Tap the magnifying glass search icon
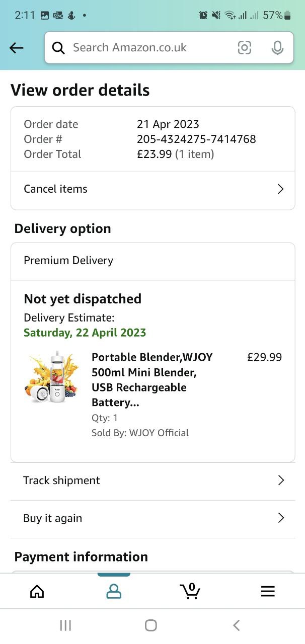This screenshot has width=305, height=644. pos(58,48)
